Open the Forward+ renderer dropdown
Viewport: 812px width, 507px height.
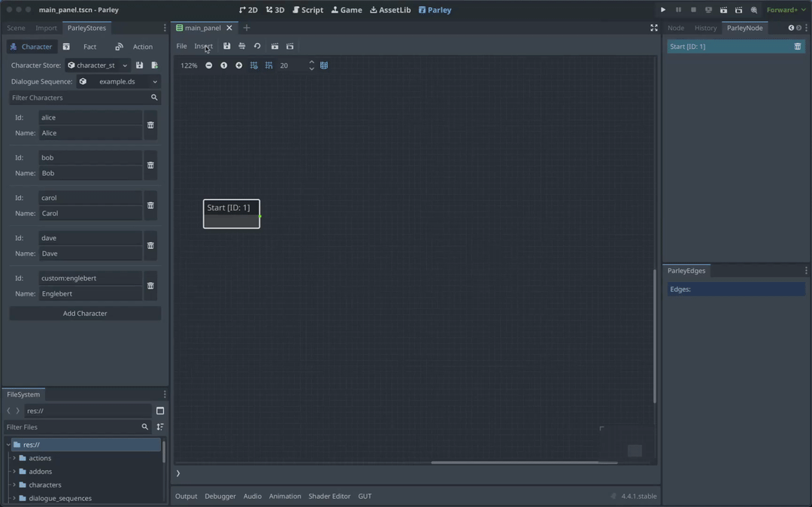tap(783, 10)
